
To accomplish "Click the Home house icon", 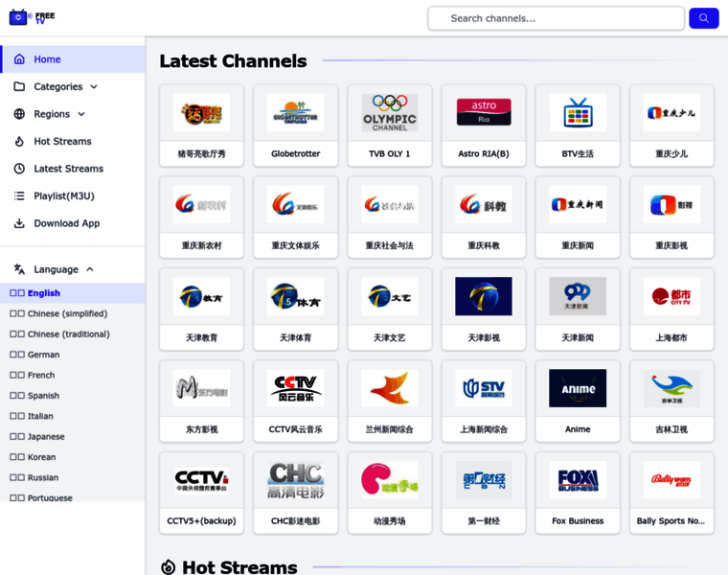I will click(19, 59).
